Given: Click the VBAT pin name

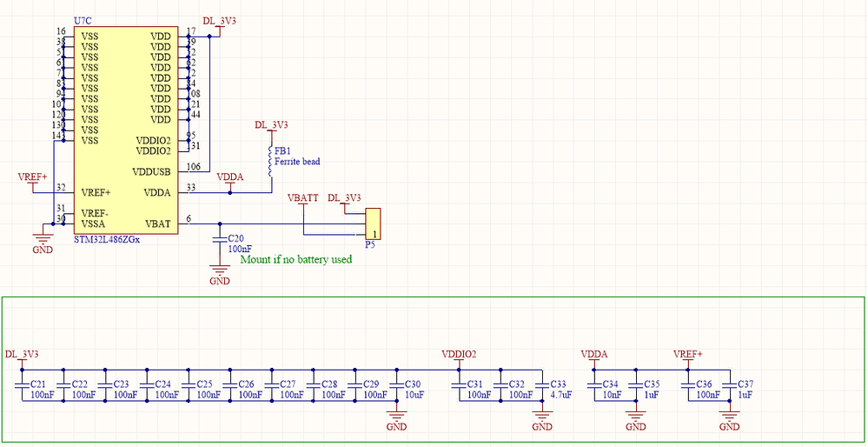Looking at the screenshot, I should [158, 223].
